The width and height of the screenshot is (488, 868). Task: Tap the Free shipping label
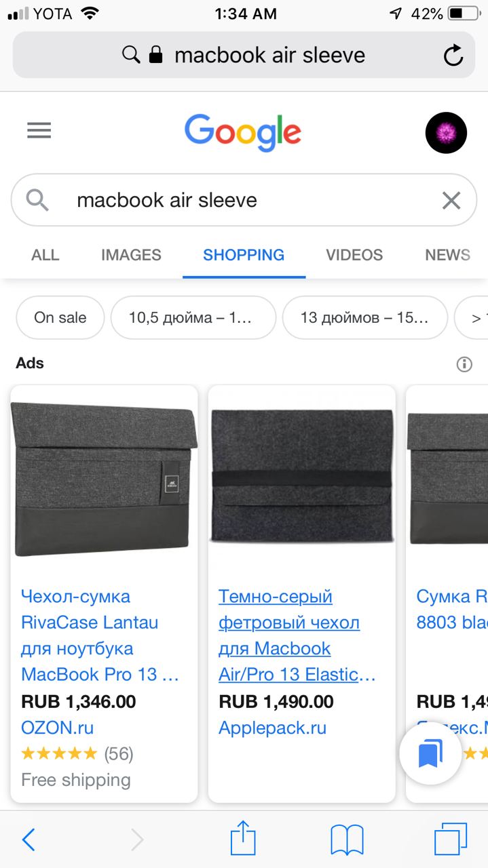click(76, 780)
